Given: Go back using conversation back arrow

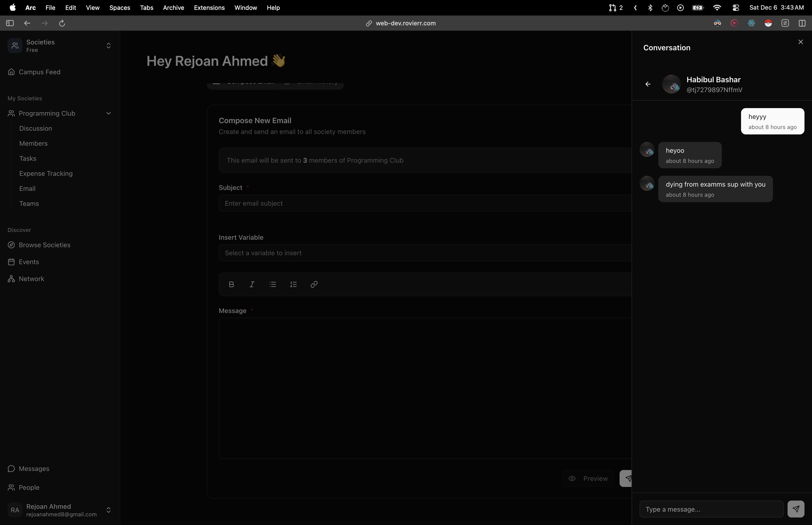Looking at the screenshot, I should click(x=648, y=84).
